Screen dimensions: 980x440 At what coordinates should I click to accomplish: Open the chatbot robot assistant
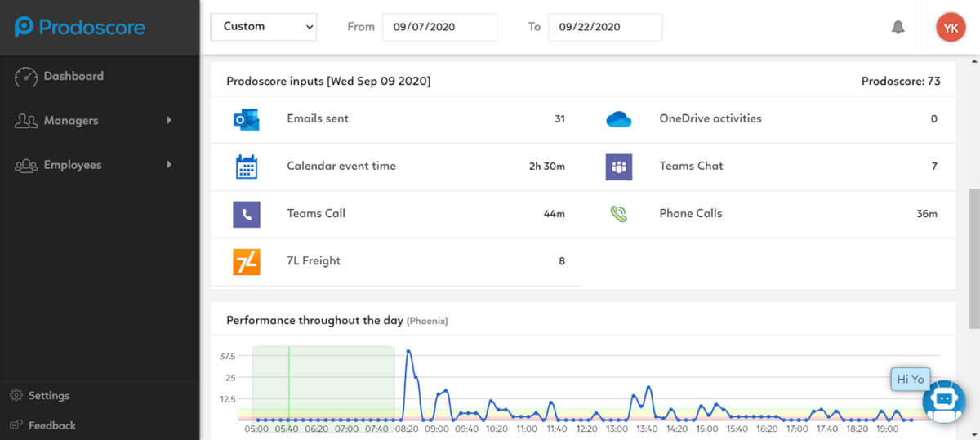click(944, 400)
